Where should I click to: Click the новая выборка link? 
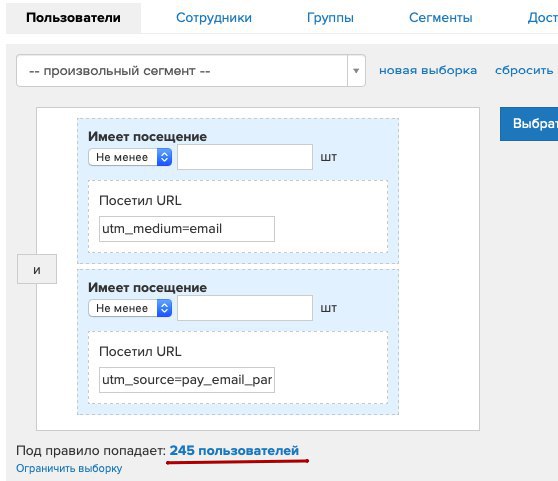pyautogui.click(x=428, y=70)
